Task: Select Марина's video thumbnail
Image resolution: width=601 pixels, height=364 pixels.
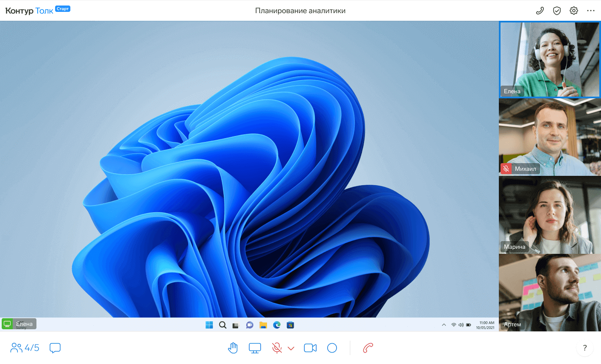Action: [x=550, y=215]
